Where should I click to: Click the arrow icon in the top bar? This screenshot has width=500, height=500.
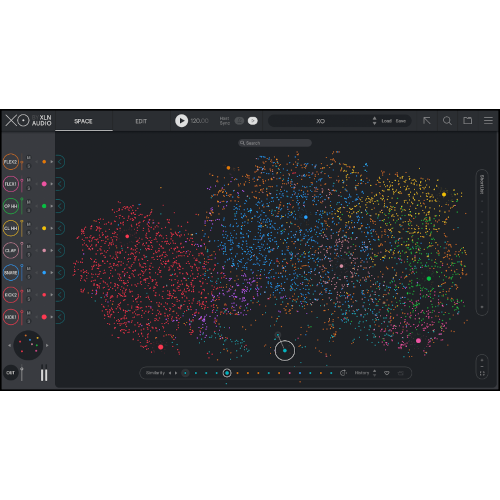(427, 121)
